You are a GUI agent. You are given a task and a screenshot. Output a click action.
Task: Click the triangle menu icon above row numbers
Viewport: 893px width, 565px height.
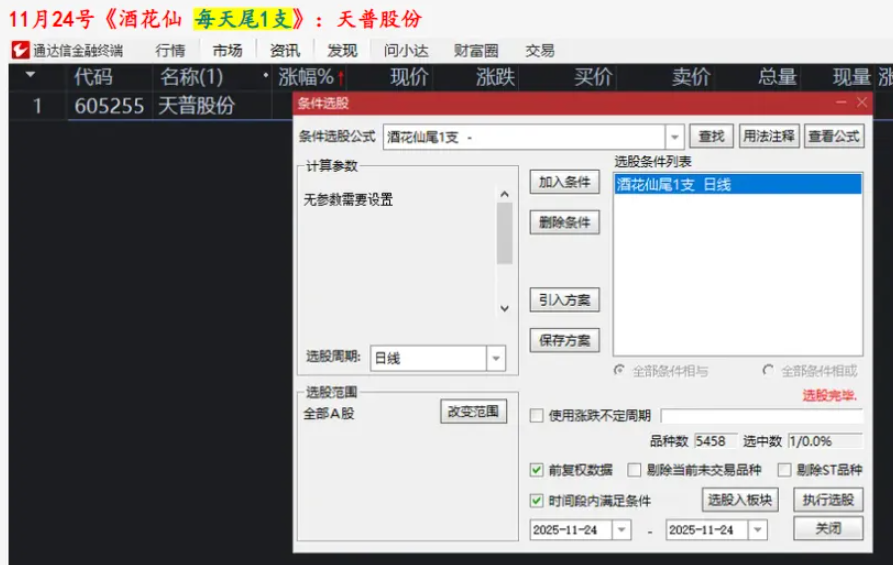tap(30, 76)
